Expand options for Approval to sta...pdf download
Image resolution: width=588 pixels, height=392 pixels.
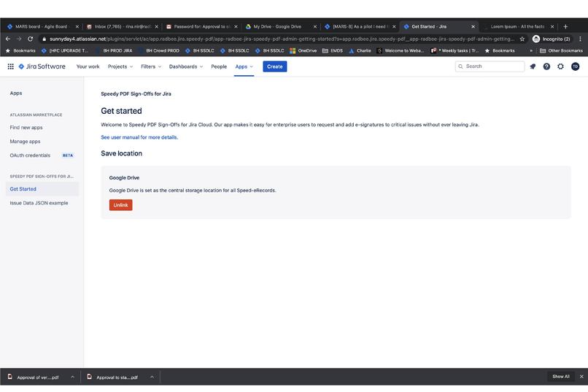(x=152, y=377)
